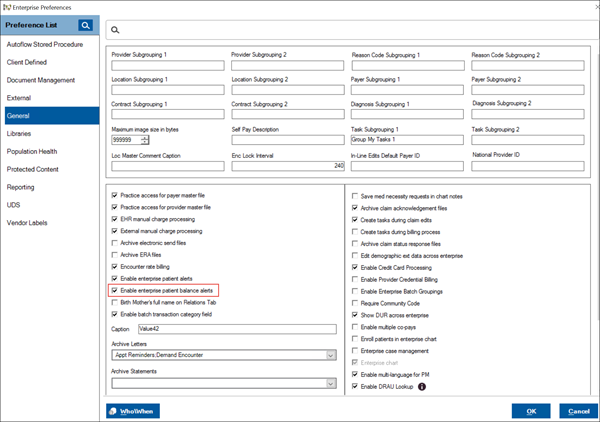
Task: Confirm with the OK button
Action: [531, 411]
